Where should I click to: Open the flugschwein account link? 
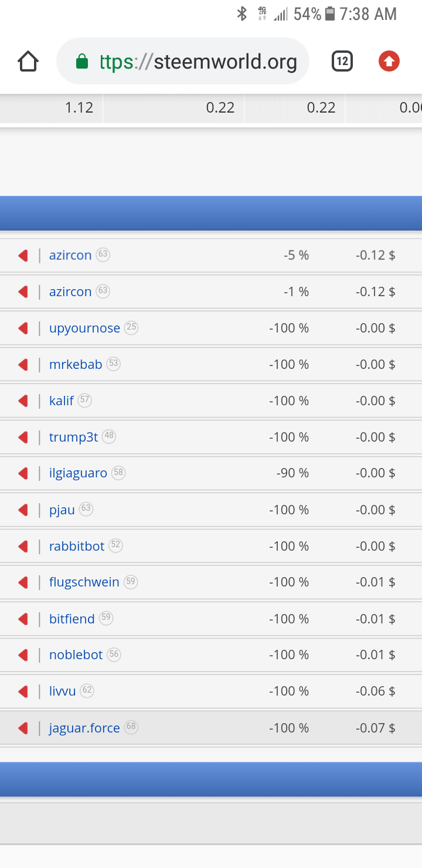pyautogui.click(x=84, y=582)
